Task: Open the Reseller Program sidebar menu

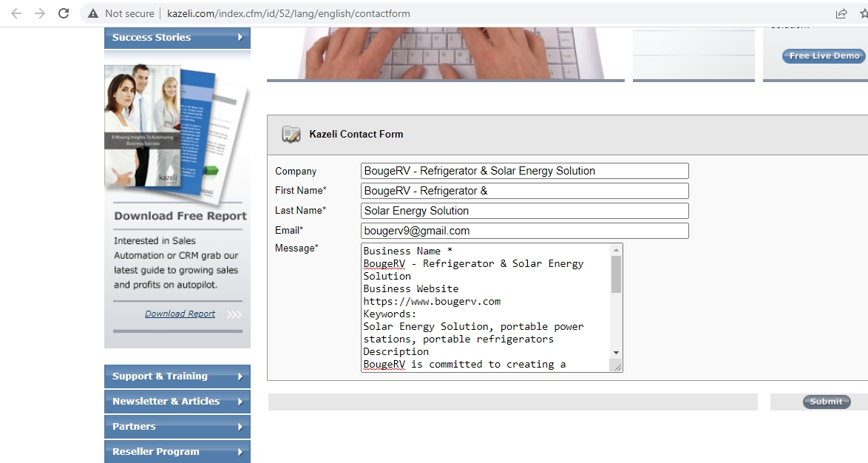Action: point(177,452)
